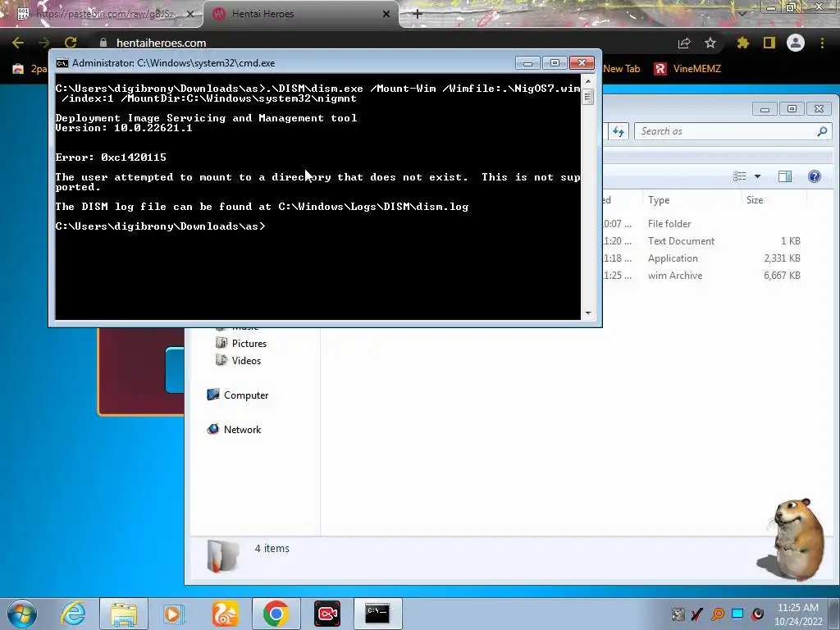Switch to Chrome from taskbar

[276, 614]
